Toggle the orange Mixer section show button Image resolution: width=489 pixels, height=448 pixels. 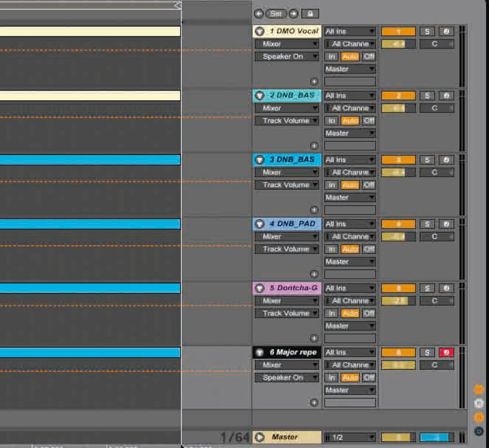[x=479, y=417]
